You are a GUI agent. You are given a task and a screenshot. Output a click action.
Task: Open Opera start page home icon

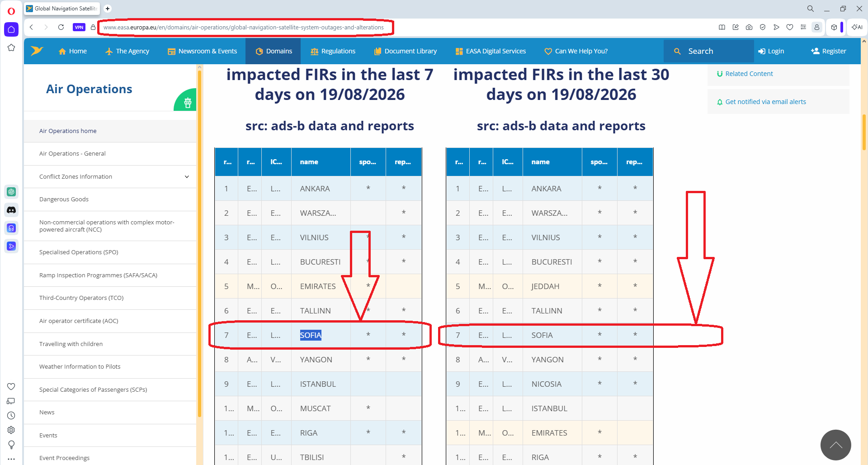[11, 29]
